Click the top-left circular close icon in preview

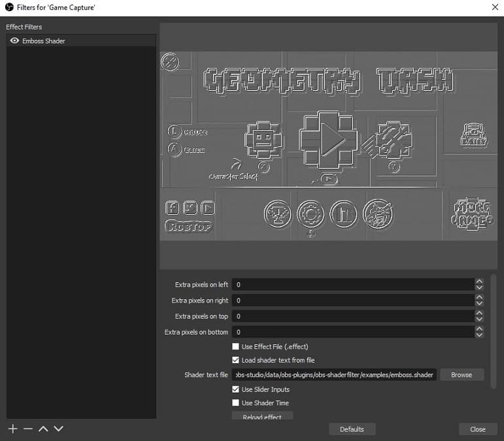[170, 62]
